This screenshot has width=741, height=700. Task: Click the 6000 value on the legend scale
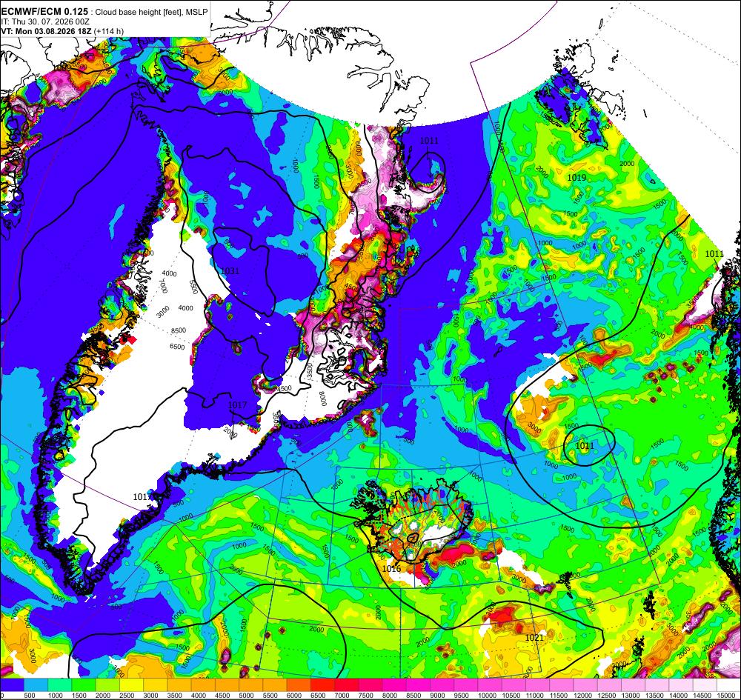(294, 696)
